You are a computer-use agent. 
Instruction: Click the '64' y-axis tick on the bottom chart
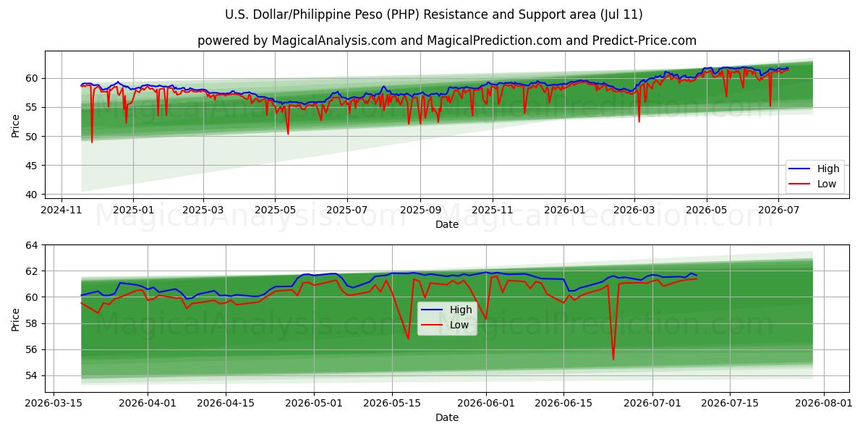point(33,245)
